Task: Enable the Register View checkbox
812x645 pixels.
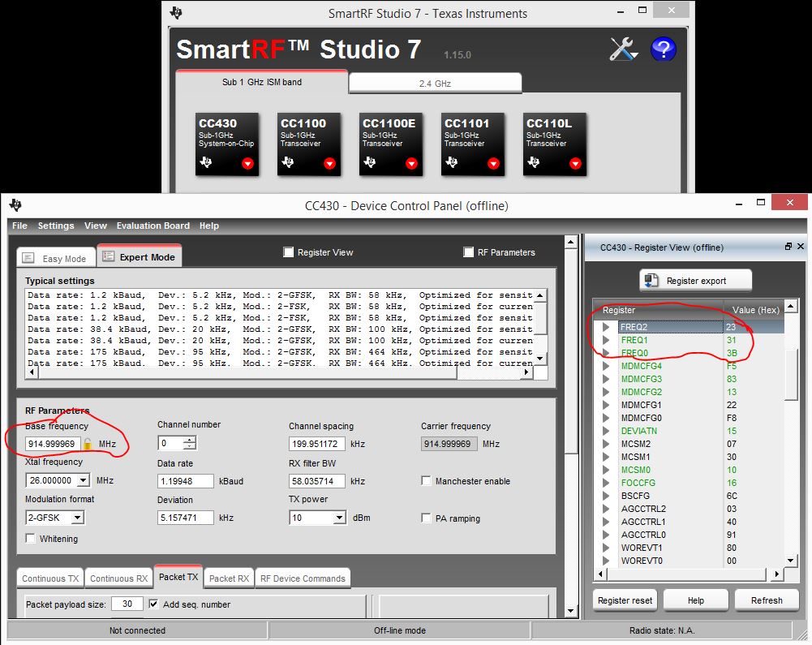Action: tap(289, 252)
